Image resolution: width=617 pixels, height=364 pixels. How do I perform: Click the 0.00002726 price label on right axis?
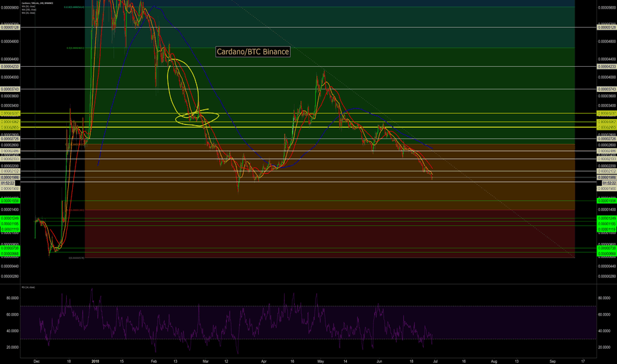click(x=607, y=139)
